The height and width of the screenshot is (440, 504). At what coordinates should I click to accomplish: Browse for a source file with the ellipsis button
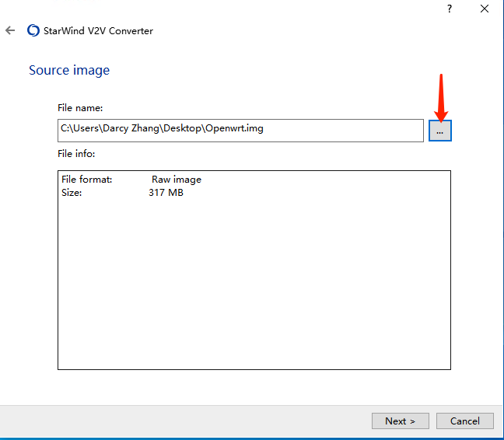click(x=440, y=131)
